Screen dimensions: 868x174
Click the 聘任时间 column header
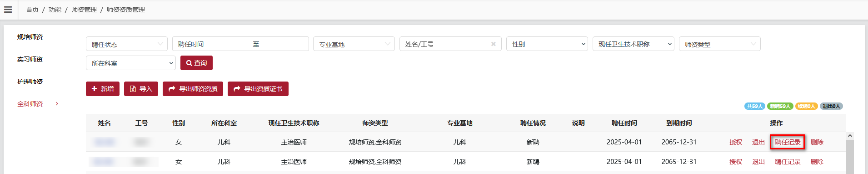624,123
